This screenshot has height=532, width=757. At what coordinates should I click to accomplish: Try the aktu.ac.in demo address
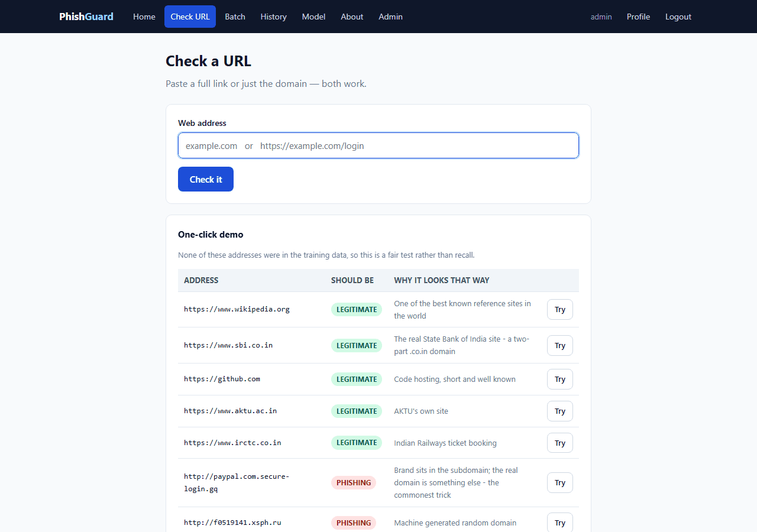click(560, 411)
